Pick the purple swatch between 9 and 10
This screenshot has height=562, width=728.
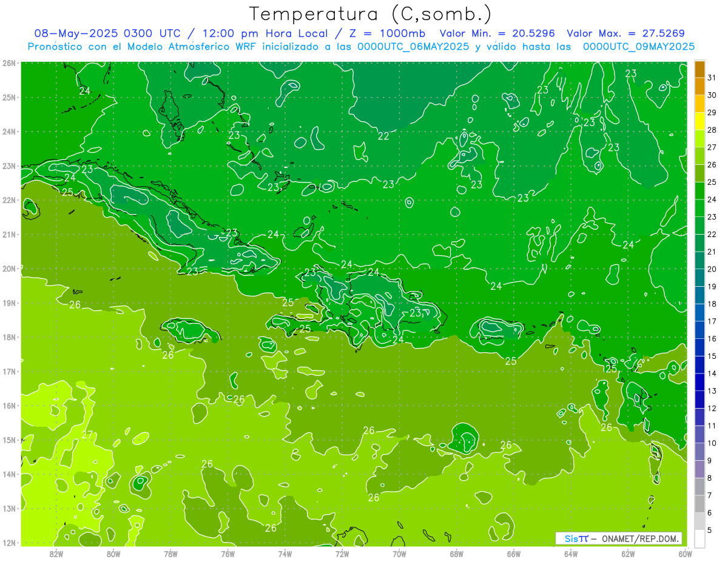pyautogui.click(x=699, y=452)
